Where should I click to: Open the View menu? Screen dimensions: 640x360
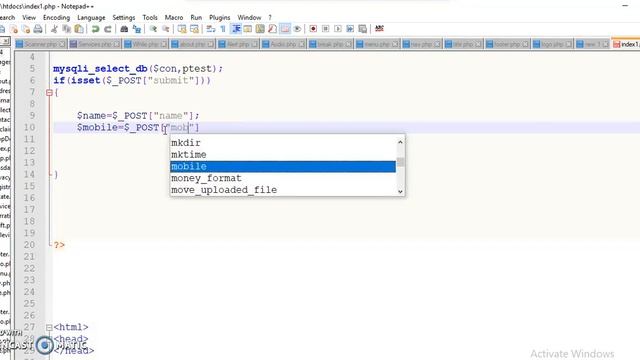point(29,18)
